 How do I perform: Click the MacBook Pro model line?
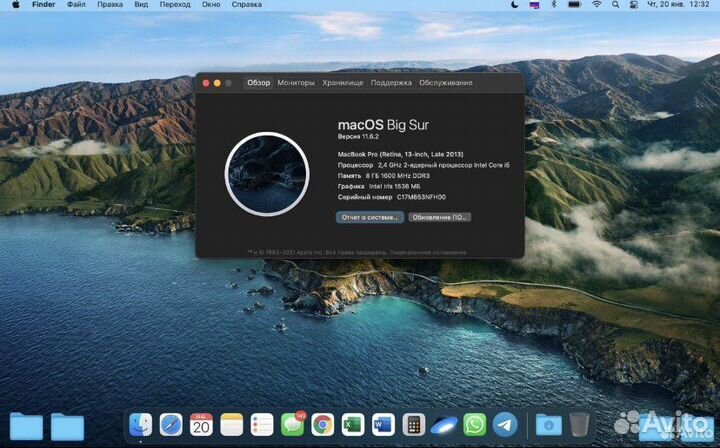tap(400, 154)
